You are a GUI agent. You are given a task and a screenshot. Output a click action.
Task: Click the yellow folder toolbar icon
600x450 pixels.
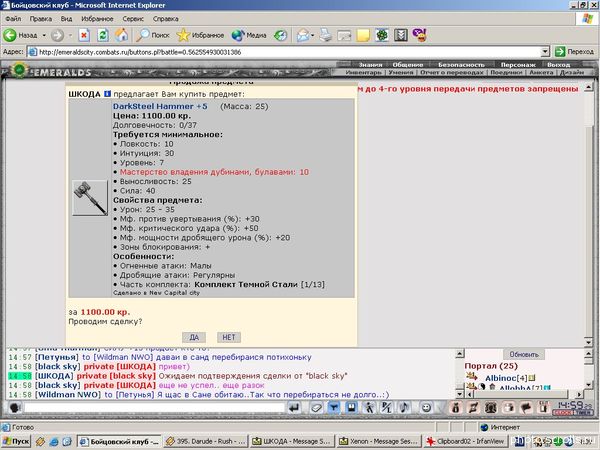(363, 35)
